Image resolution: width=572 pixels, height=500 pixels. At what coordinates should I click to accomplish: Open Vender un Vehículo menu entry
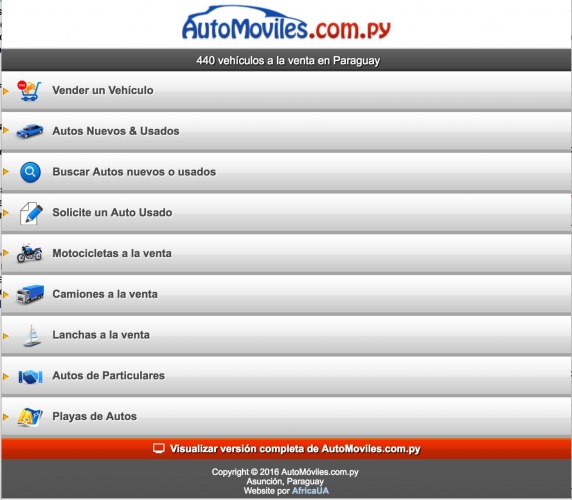point(286,91)
